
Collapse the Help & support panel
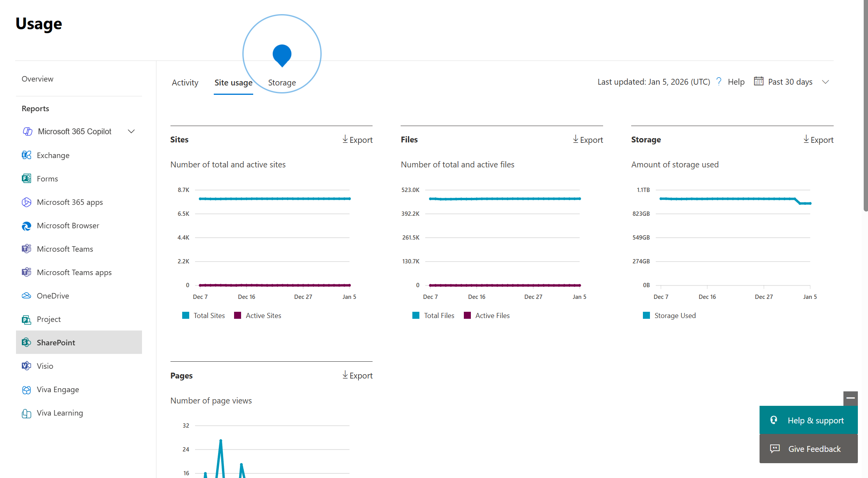[850, 398]
